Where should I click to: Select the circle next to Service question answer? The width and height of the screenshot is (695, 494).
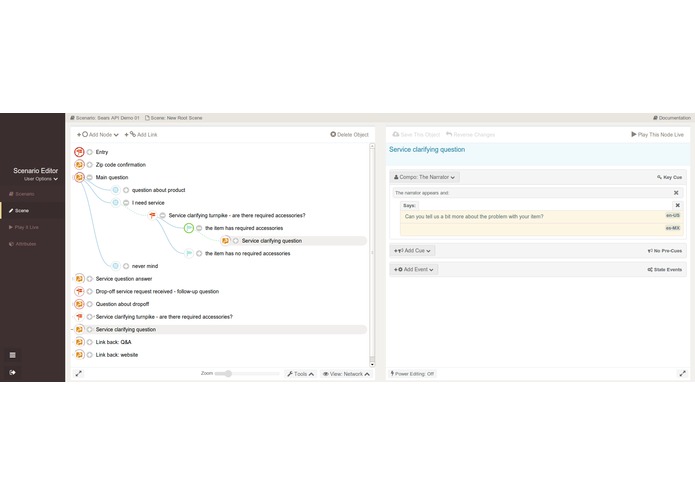(x=90, y=279)
